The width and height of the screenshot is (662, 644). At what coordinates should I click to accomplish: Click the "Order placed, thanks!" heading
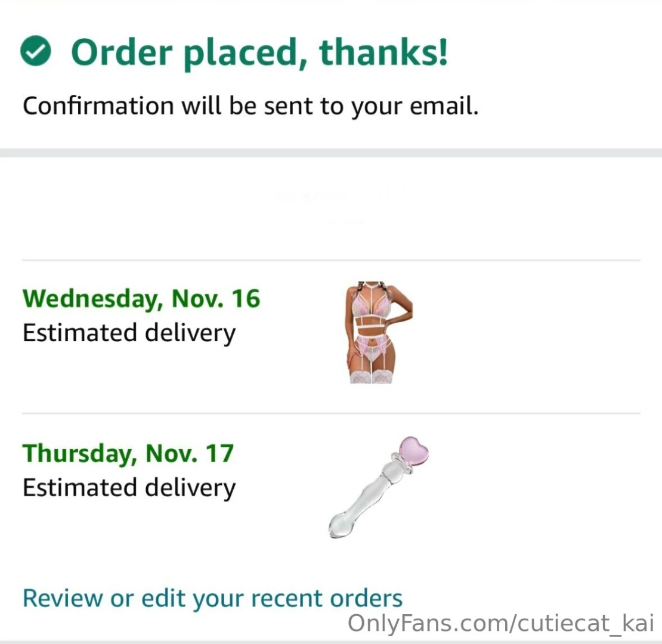(259, 52)
